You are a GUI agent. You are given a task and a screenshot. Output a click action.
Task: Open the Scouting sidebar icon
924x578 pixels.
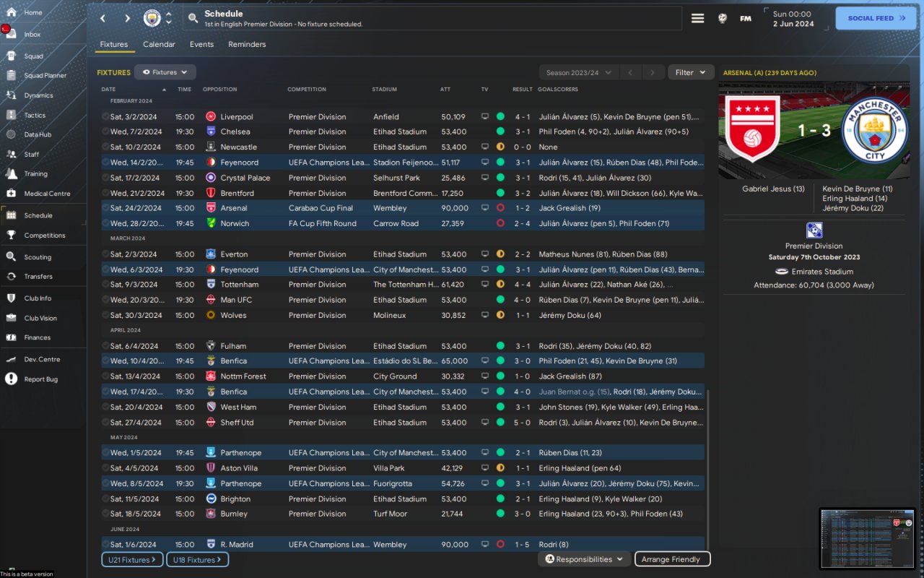point(11,256)
